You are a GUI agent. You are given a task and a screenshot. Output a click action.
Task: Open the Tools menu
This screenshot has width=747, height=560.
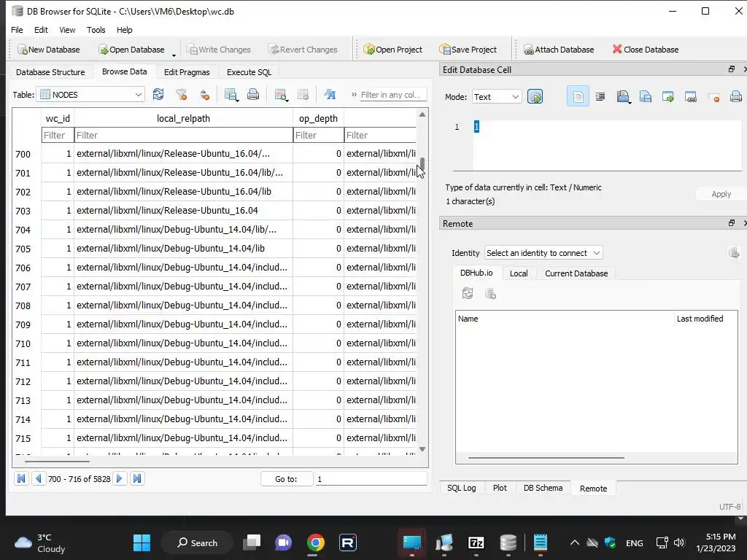tap(96, 29)
